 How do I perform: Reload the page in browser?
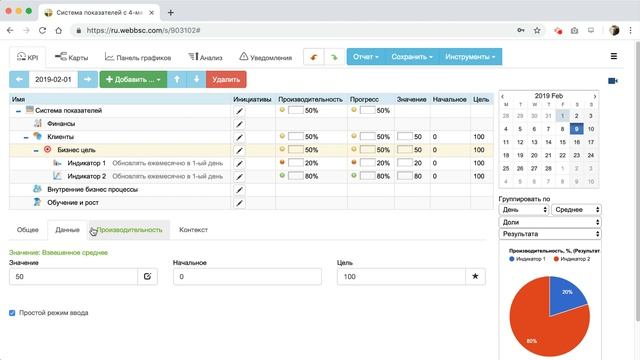click(42, 30)
